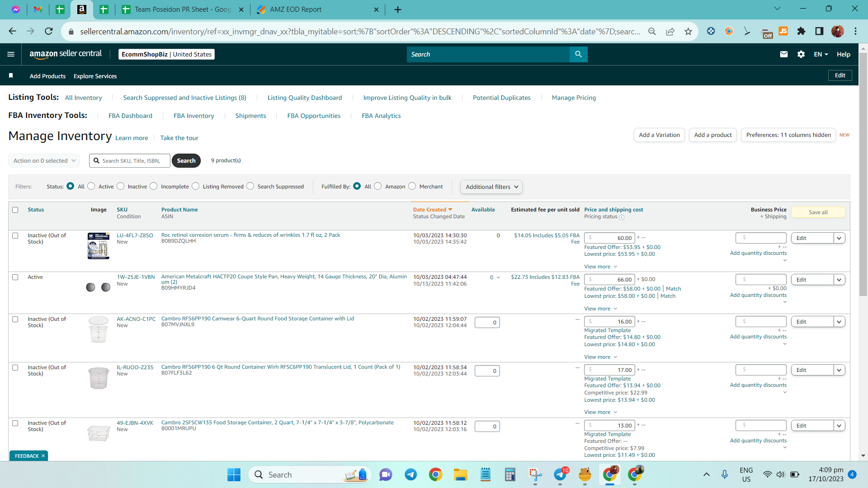
Task: Open the Calculator app in the taskbar
Action: coord(510,475)
